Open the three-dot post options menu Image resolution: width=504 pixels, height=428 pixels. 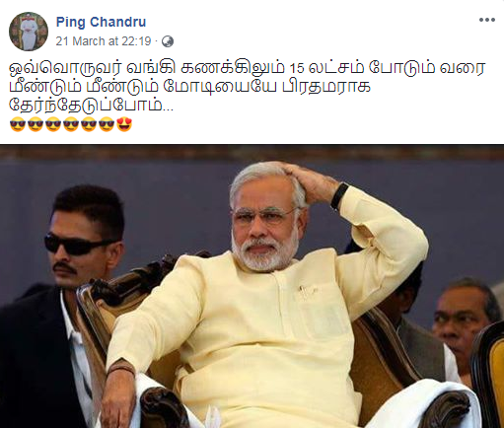tap(487, 20)
